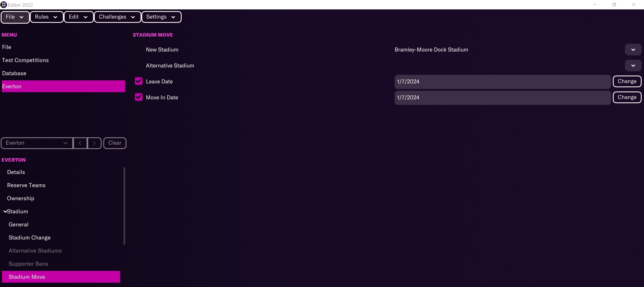Image resolution: width=644 pixels, height=287 pixels.
Task: Select the Stadium Move section
Action: click(x=61, y=277)
